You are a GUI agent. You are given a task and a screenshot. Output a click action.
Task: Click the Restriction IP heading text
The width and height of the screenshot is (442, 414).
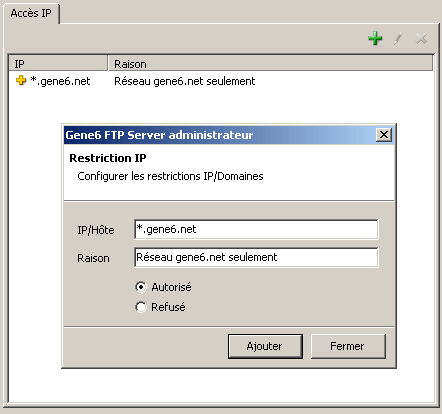coord(108,158)
